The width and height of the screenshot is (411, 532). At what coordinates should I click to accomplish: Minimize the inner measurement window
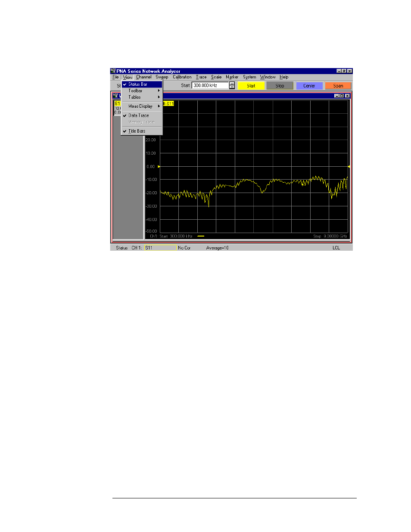tap(337, 96)
